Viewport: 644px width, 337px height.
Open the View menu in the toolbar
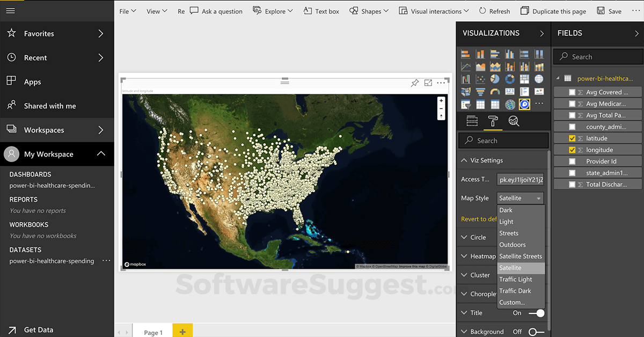pos(156,11)
